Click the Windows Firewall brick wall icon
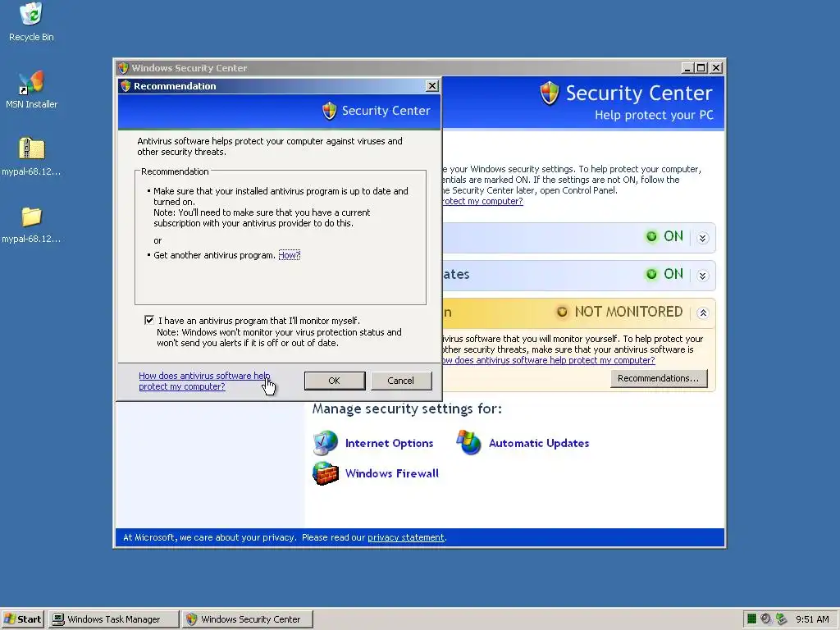This screenshot has width=840, height=630. 325,473
